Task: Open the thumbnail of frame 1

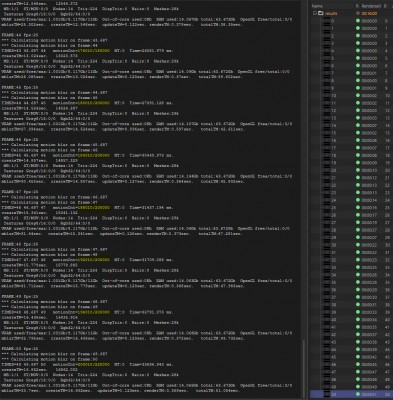Action: pos(327,28)
